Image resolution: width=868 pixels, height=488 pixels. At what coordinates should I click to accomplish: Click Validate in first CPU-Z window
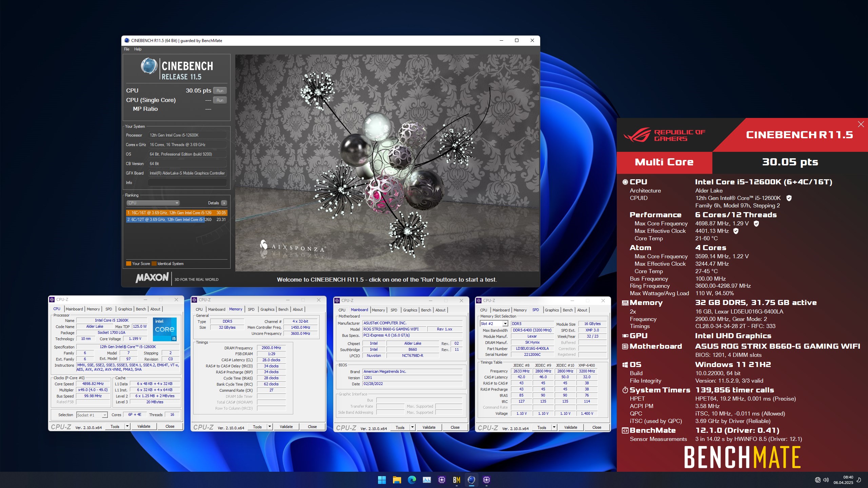[144, 426]
